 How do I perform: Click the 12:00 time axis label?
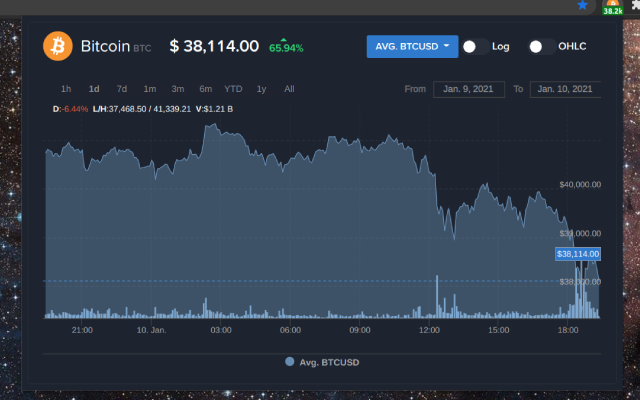429,330
